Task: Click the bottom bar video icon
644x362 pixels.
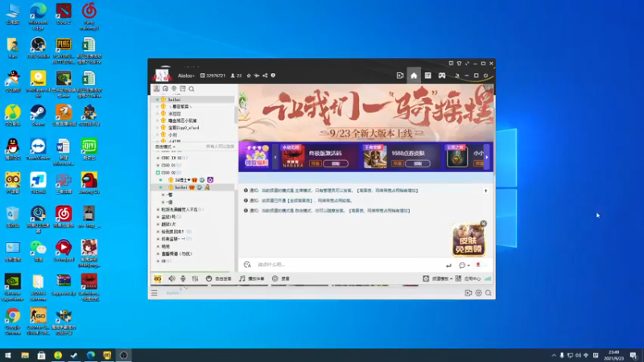Action: tap(469, 293)
